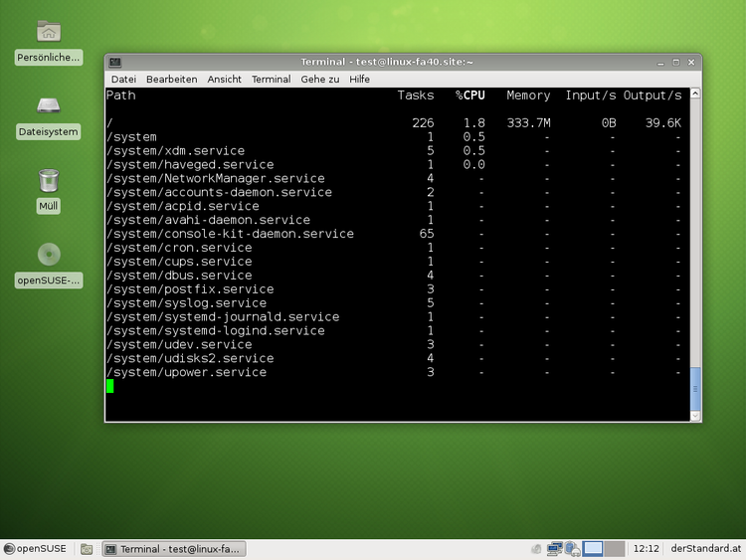Image resolution: width=746 pixels, height=560 pixels.
Task: Click the network status tray icon
Action: 556,548
